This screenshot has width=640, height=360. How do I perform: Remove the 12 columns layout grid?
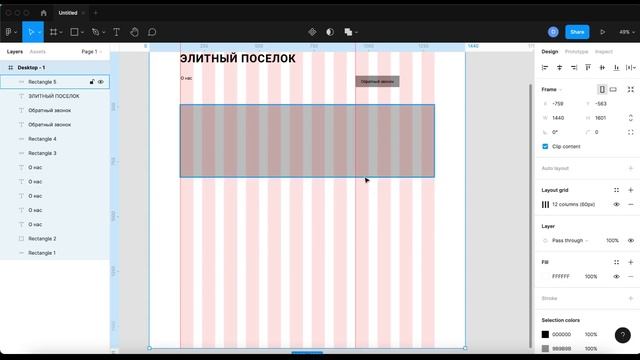(x=631, y=204)
